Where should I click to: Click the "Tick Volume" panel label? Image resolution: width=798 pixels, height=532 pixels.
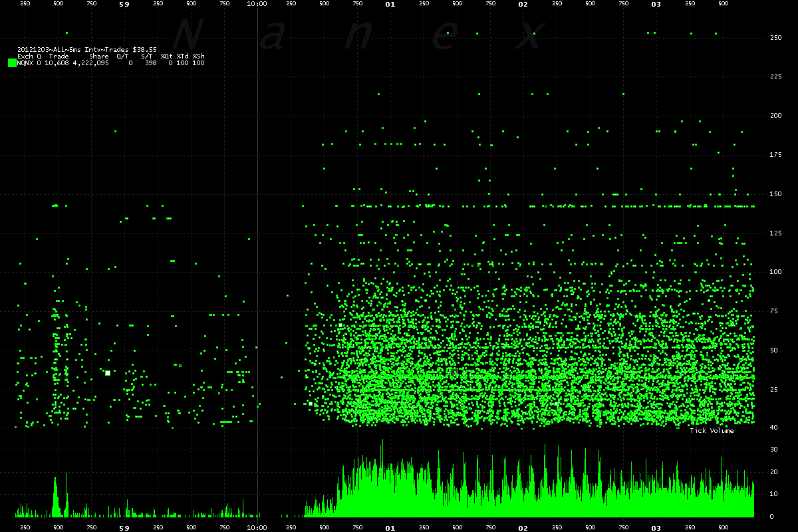point(712,431)
